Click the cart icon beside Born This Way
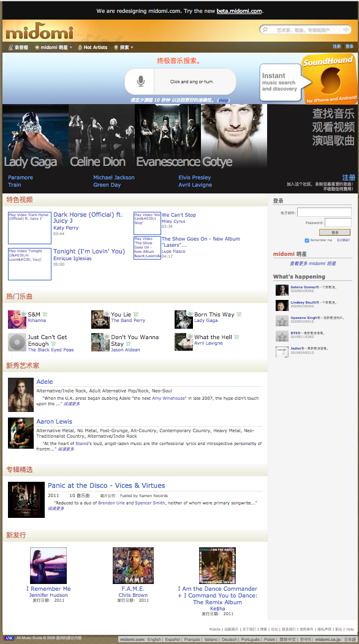 239,315
